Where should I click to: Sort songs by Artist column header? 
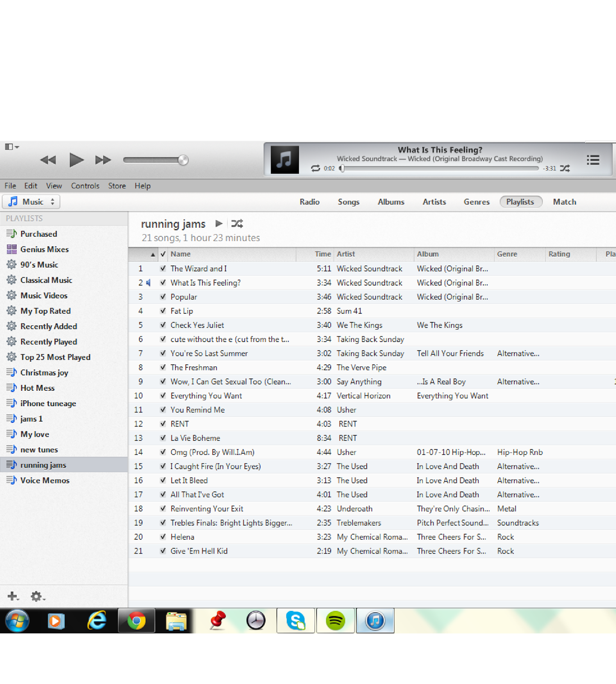pyautogui.click(x=374, y=254)
